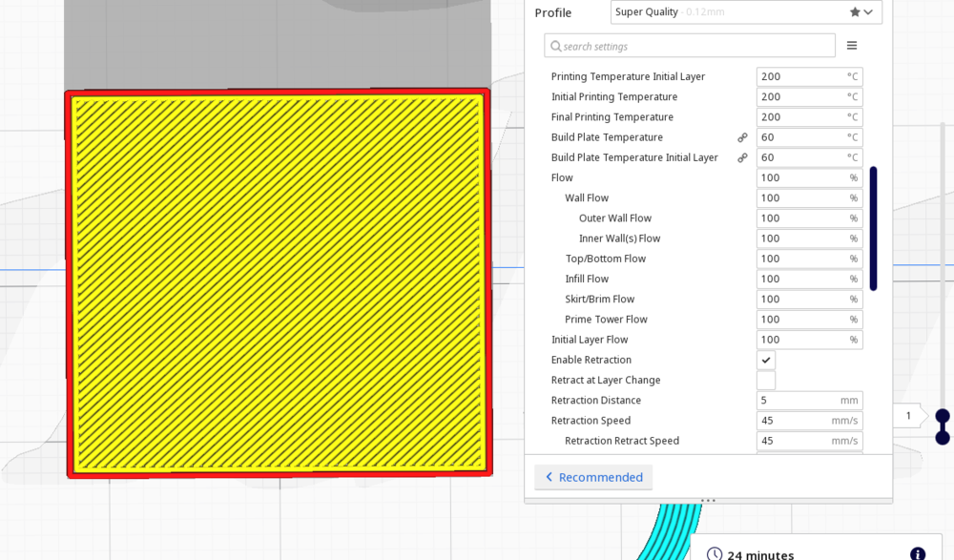The height and width of the screenshot is (560, 954).
Task: Click the profile favorite star icon
Action: click(x=855, y=11)
